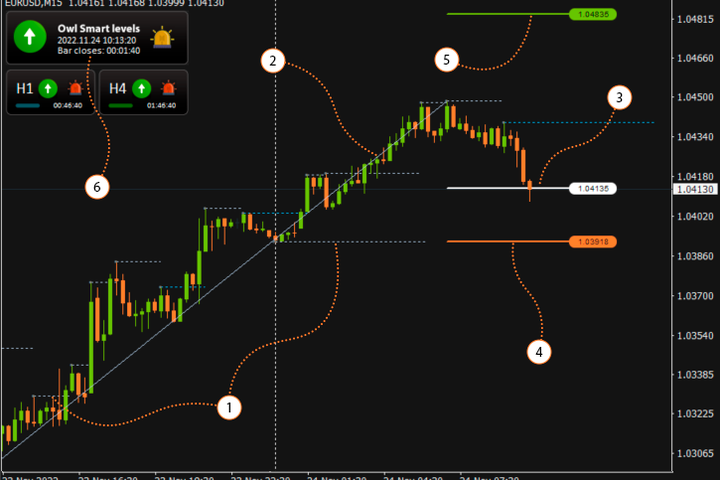Click the 2022.11.24 10:13:20 timestamp
The image size is (720, 480).
click(97, 40)
